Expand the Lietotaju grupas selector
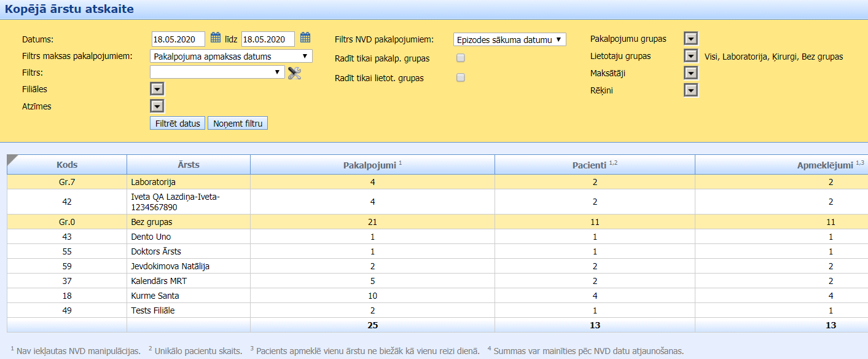Image resolution: width=868 pixels, height=359 pixels. 691,57
